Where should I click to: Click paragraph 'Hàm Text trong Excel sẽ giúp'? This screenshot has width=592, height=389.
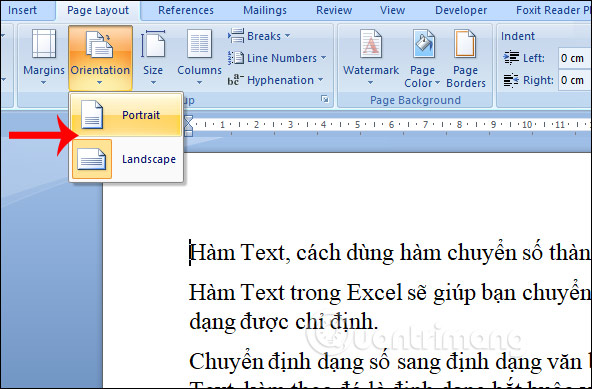pyautogui.click(x=389, y=293)
